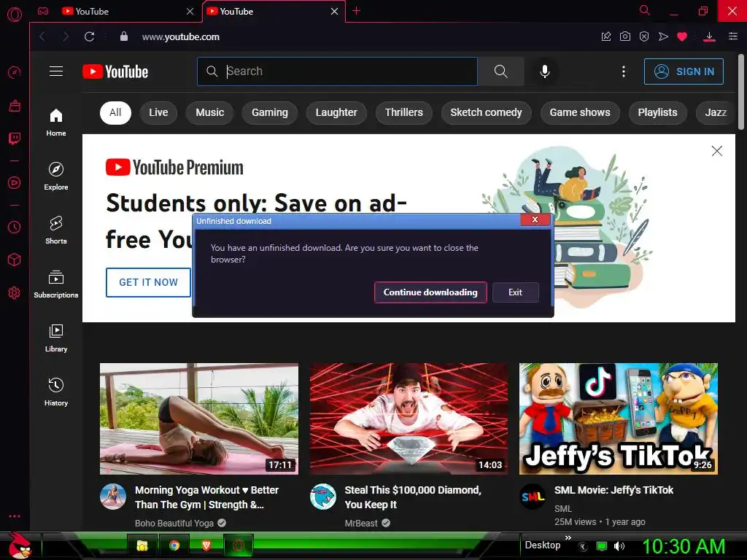Open the SML channel avatar
Image resolution: width=747 pixels, height=560 pixels.
pyautogui.click(x=532, y=497)
